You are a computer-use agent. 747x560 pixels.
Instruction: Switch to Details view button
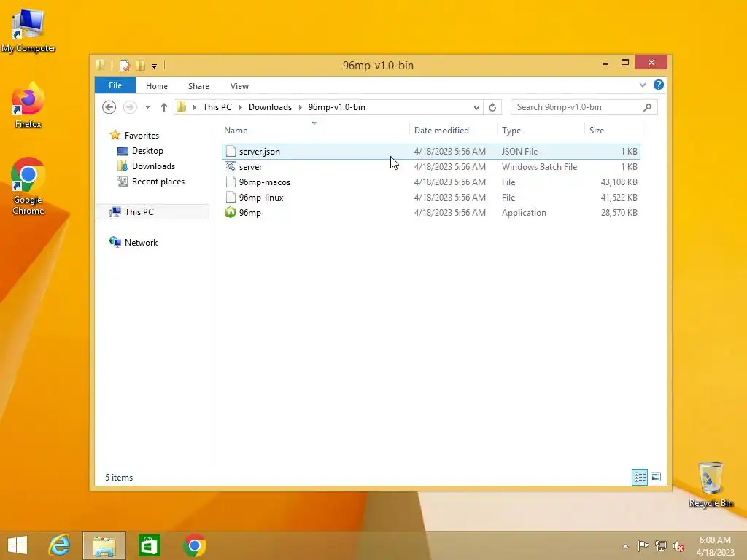click(x=639, y=477)
